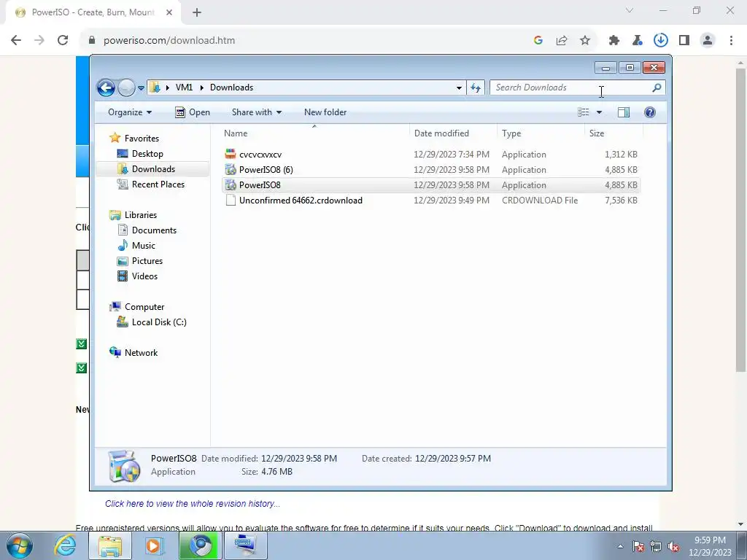Click the Chrome forward arrow
The width and height of the screenshot is (747, 560).
click(39, 40)
